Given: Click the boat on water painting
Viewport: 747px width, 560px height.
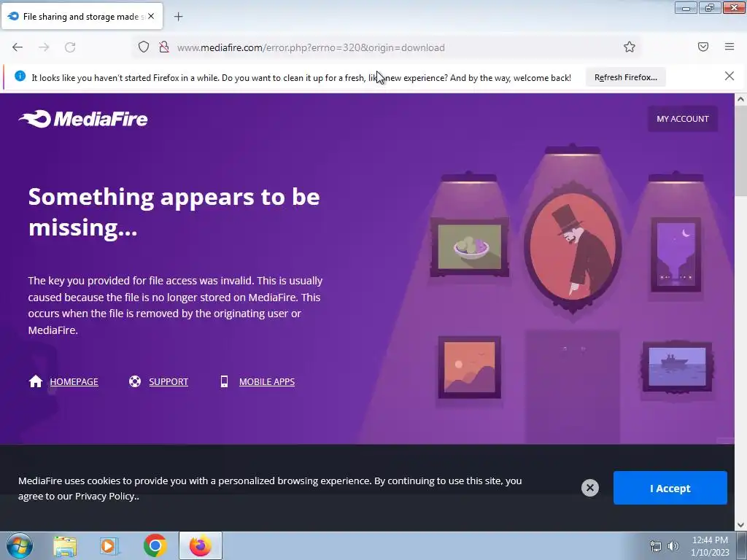Looking at the screenshot, I should (677, 367).
